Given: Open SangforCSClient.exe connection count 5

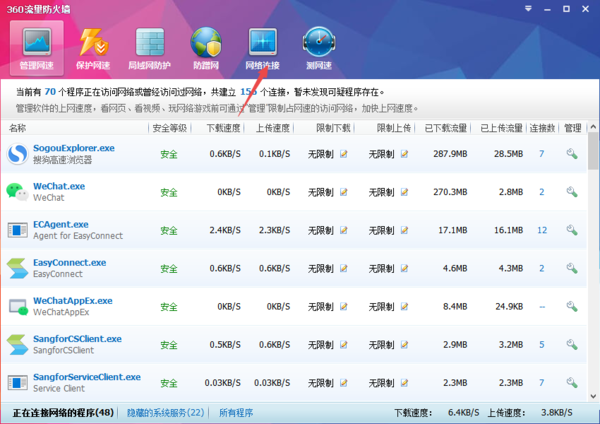Looking at the screenshot, I should (x=541, y=344).
